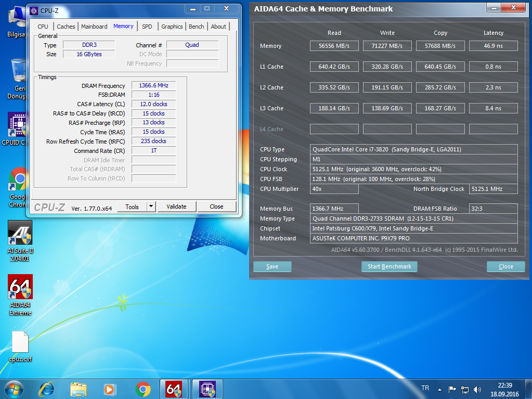Go to the About tab
Screen dimensions: 532x399
[x=218, y=27]
